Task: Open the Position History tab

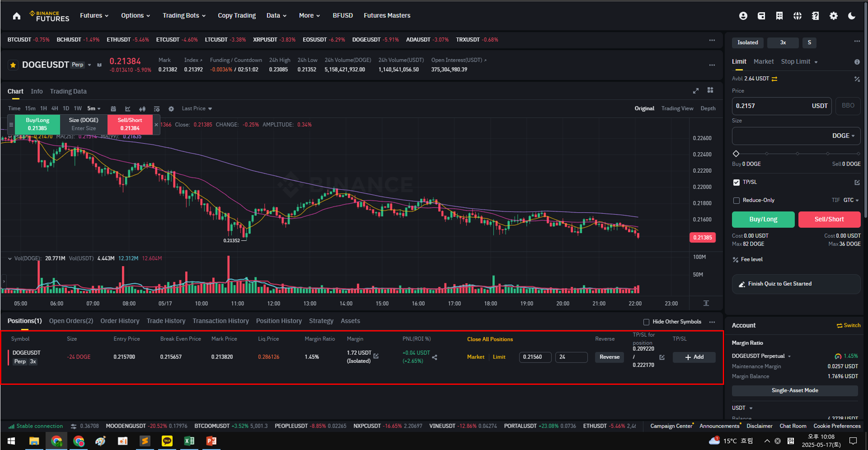Action: pyautogui.click(x=279, y=321)
